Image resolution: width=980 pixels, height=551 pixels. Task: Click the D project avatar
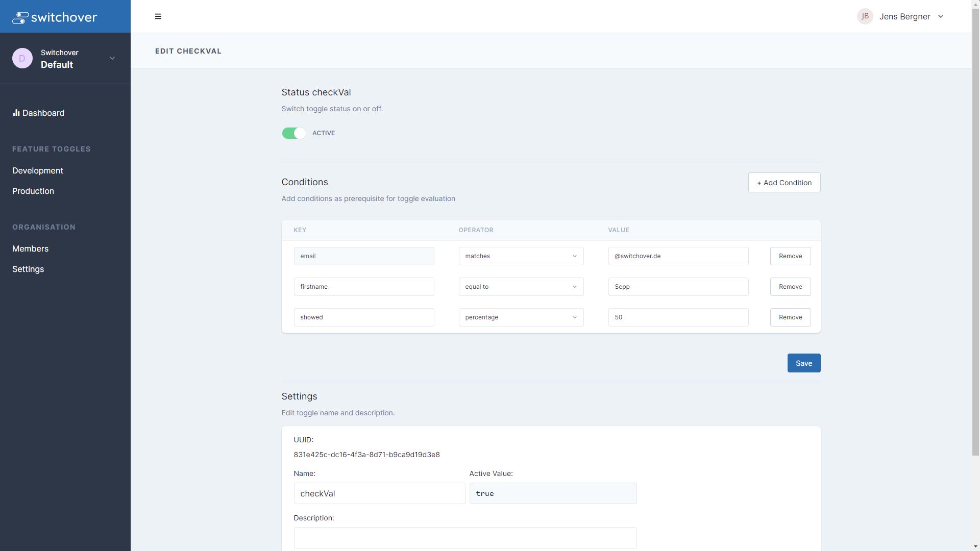(x=22, y=58)
